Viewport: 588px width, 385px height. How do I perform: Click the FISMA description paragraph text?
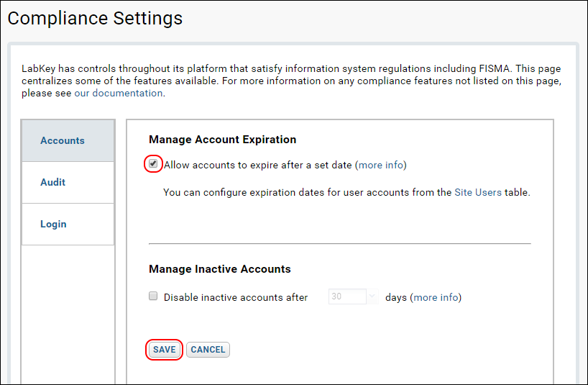[291, 81]
